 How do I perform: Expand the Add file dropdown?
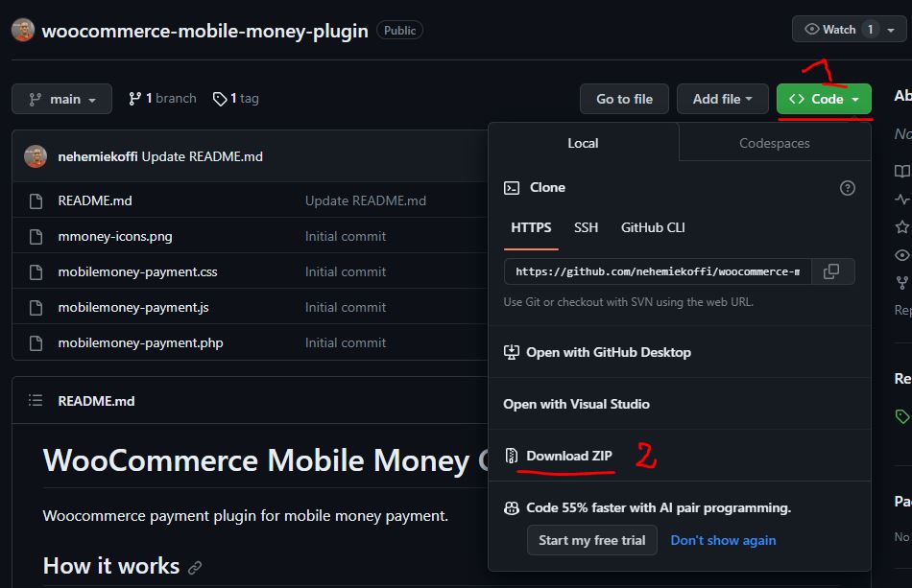(x=722, y=100)
